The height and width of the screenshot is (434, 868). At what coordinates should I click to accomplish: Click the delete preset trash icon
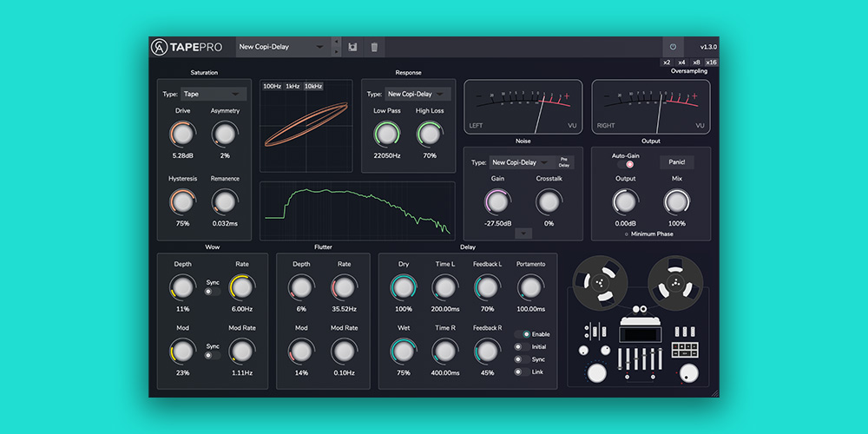coord(374,47)
